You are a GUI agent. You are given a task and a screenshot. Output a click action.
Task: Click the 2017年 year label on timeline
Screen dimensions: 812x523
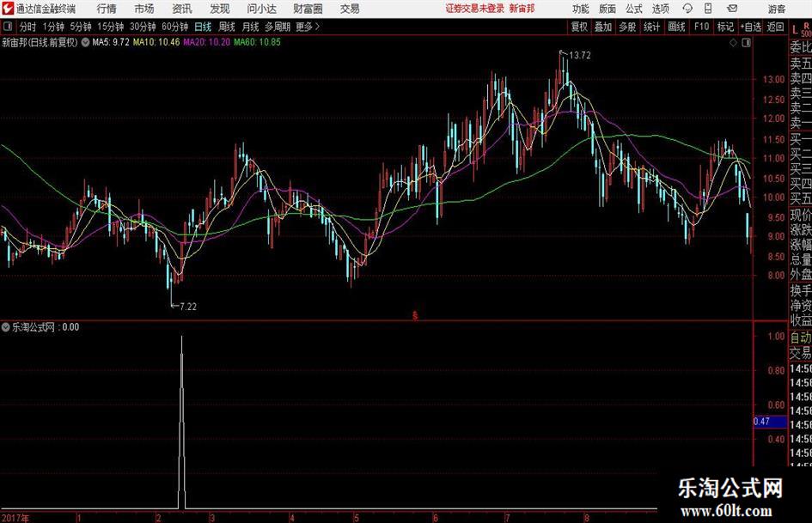point(15,517)
